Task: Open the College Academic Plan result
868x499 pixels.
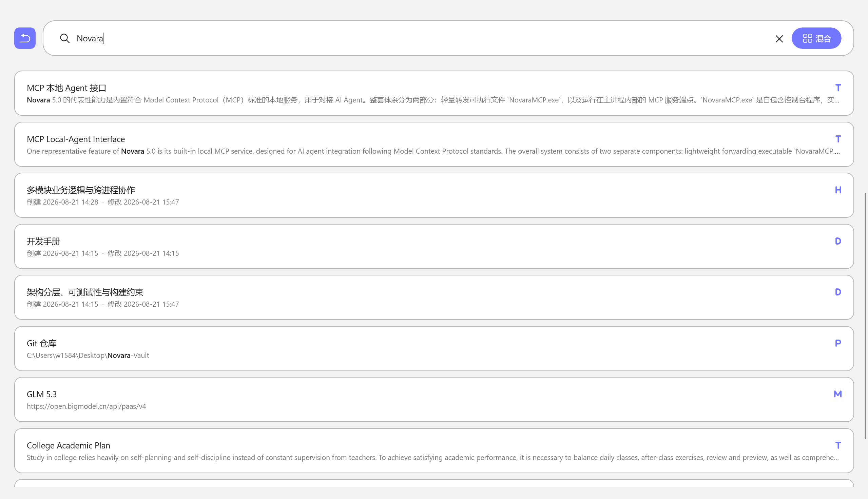Action: click(x=434, y=451)
